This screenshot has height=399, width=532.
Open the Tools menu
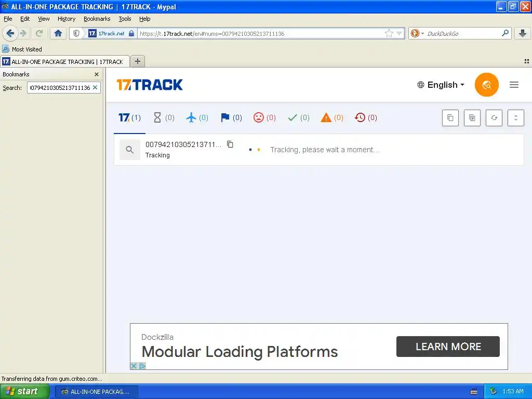(125, 19)
